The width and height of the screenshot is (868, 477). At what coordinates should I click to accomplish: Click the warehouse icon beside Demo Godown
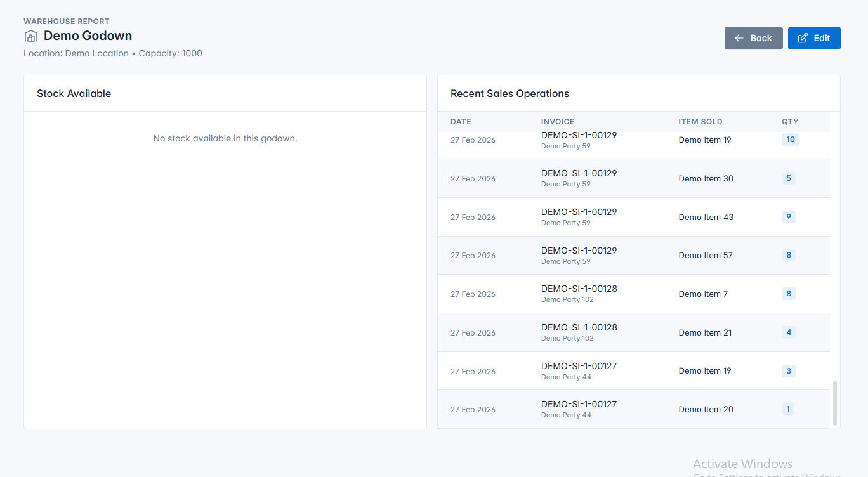(31, 36)
